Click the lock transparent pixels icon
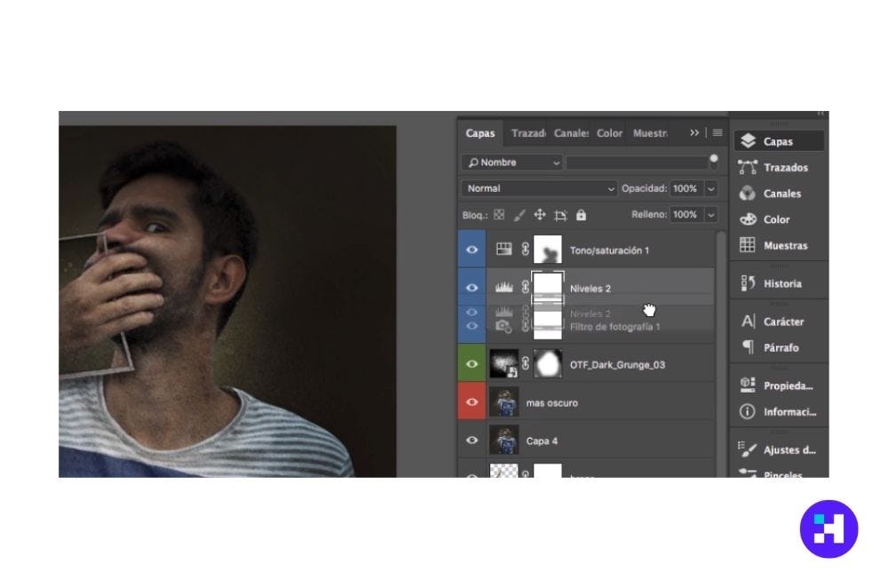The width and height of the screenshot is (888, 588). [499, 215]
